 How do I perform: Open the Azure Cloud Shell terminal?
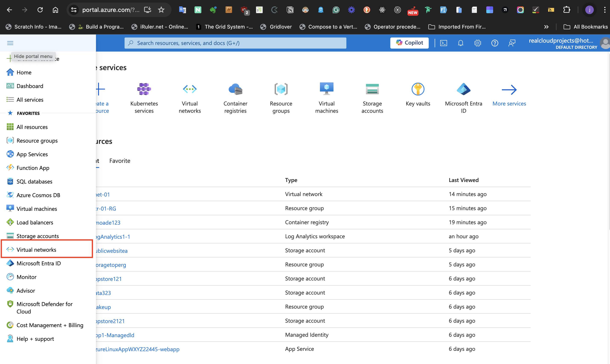pyautogui.click(x=444, y=43)
